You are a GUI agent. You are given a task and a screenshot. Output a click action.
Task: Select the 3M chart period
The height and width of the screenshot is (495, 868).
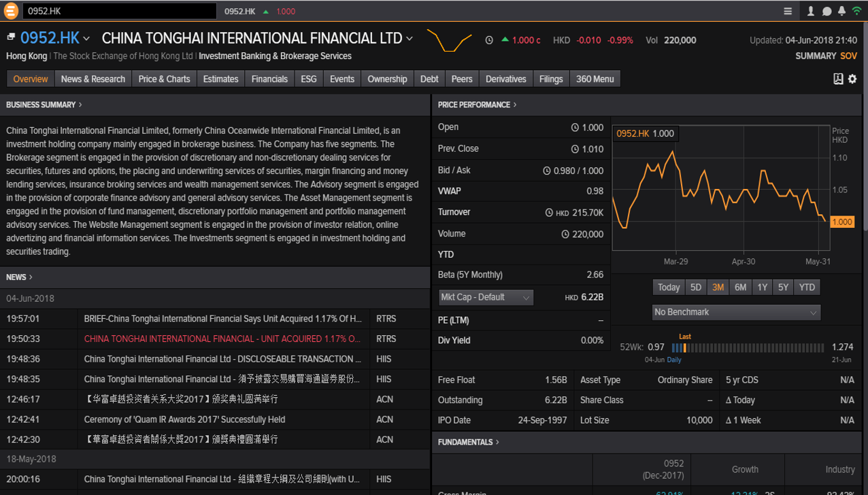click(x=718, y=287)
